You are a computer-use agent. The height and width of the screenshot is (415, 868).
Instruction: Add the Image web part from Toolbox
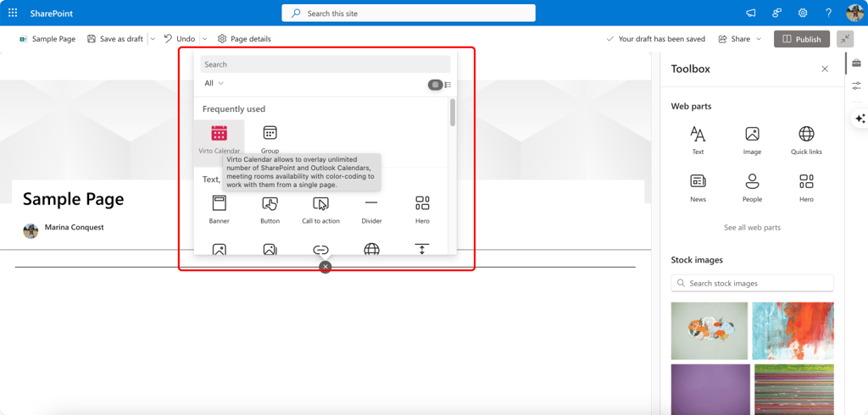click(752, 140)
